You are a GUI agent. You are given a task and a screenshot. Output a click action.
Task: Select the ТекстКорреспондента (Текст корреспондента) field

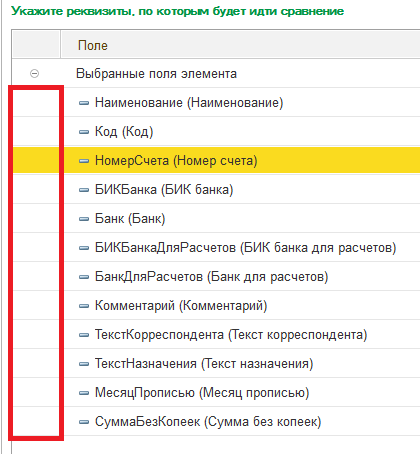(x=242, y=334)
